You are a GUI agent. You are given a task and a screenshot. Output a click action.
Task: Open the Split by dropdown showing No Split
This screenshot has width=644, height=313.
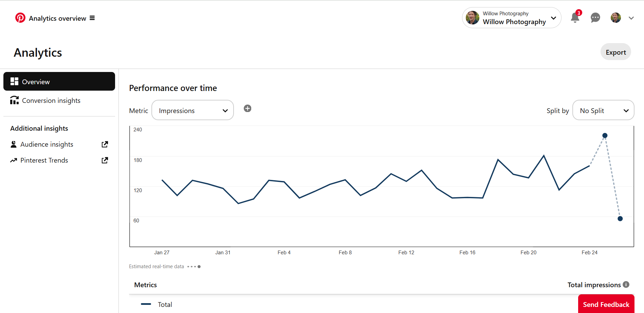[603, 110]
